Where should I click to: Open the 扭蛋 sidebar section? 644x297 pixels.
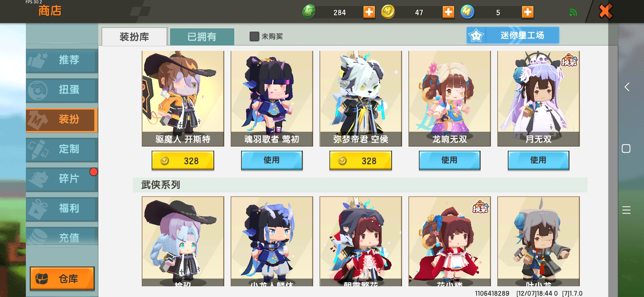(62, 90)
